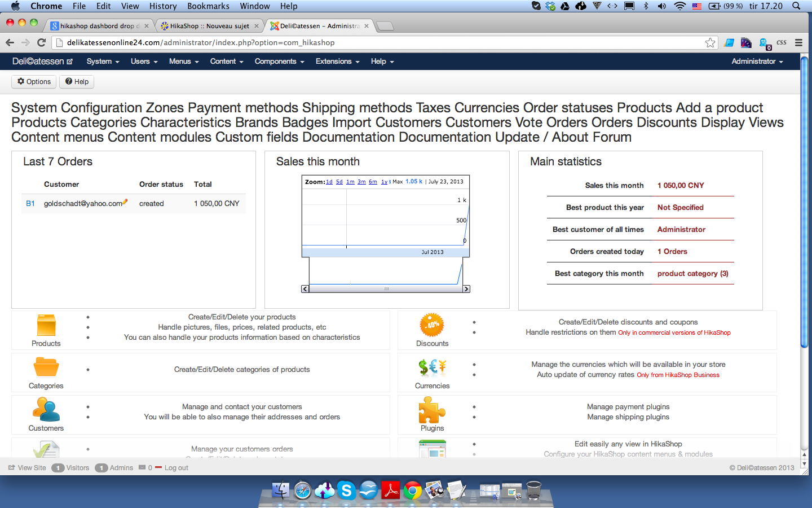Click the Dropbox menu bar icon
Screen dimensions: 812x508
[550, 6]
